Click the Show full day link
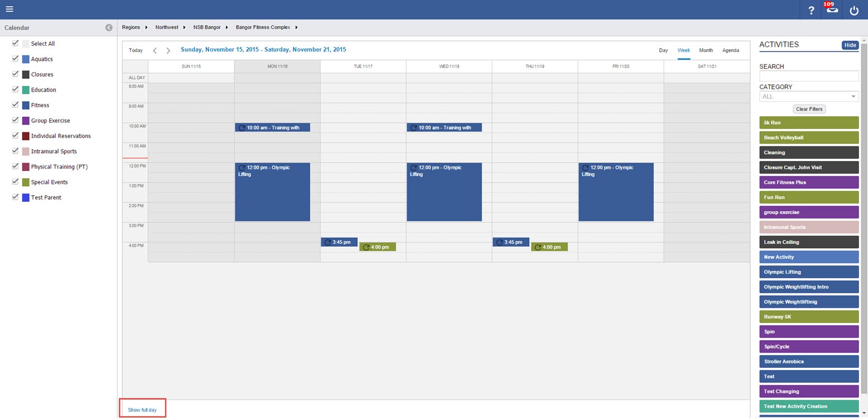Viewport: 868px width, 418px height. tap(142, 410)
